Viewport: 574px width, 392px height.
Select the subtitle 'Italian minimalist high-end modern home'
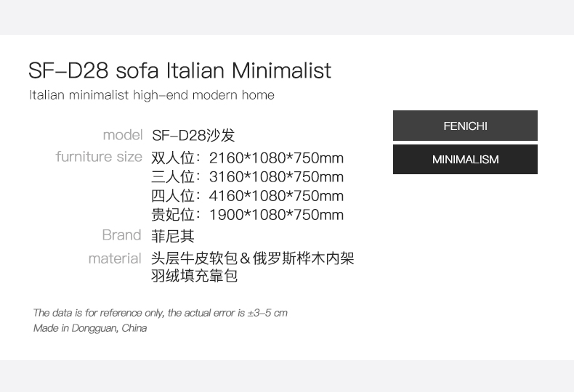coord(152,95)
